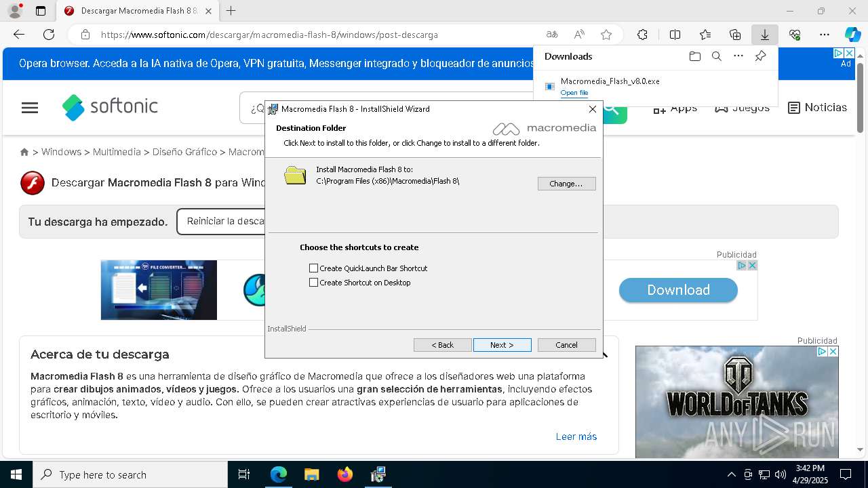
Task: Open translate page icon in address bar
Action: tap(552, 35)
